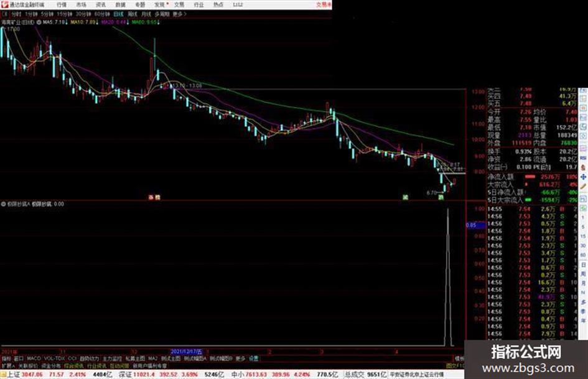
Task: Select the 15 minute shortcut in right sidebar
Action: pos(583,236)
